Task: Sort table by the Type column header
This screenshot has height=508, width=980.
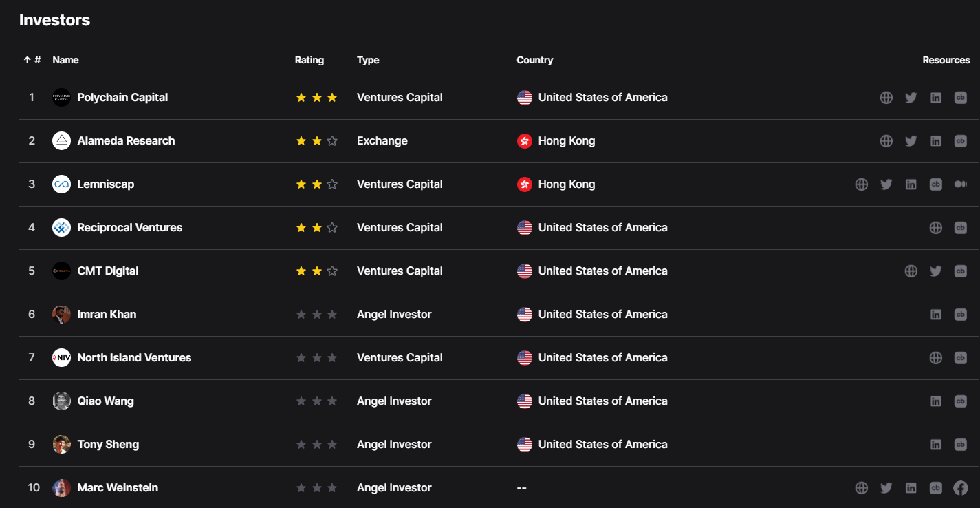Action: (368, 60)
